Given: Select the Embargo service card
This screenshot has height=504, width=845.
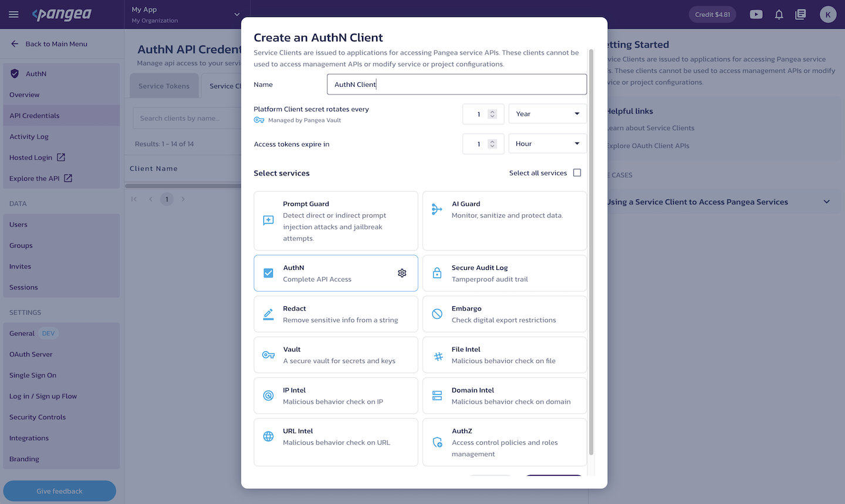Looking at the screenshot, I should coord(505,314).
